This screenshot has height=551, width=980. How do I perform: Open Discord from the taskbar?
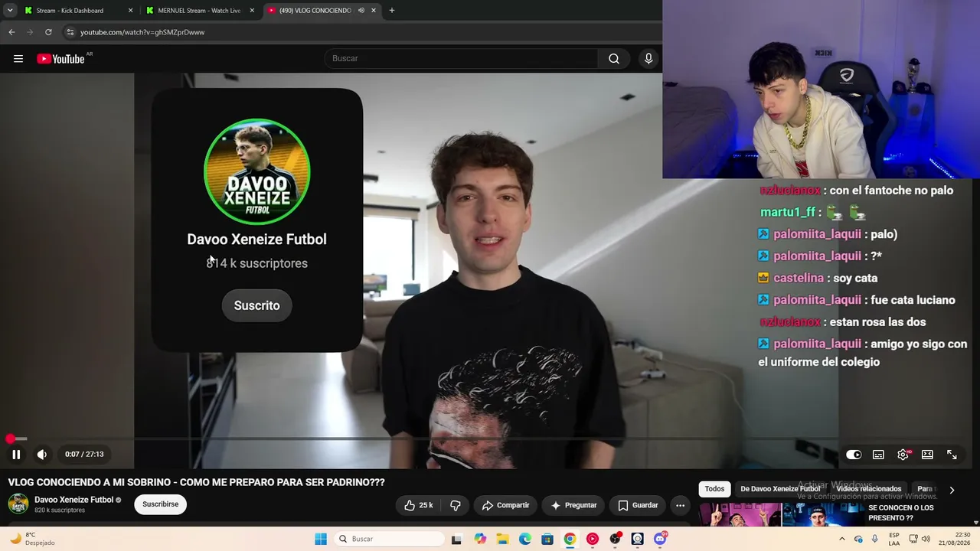[x=660, y=539]
